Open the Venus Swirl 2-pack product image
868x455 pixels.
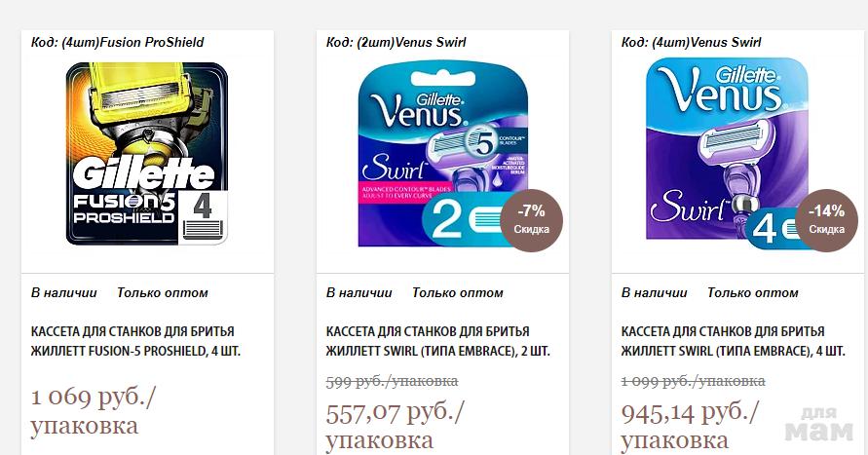click(x=443, y=153)
